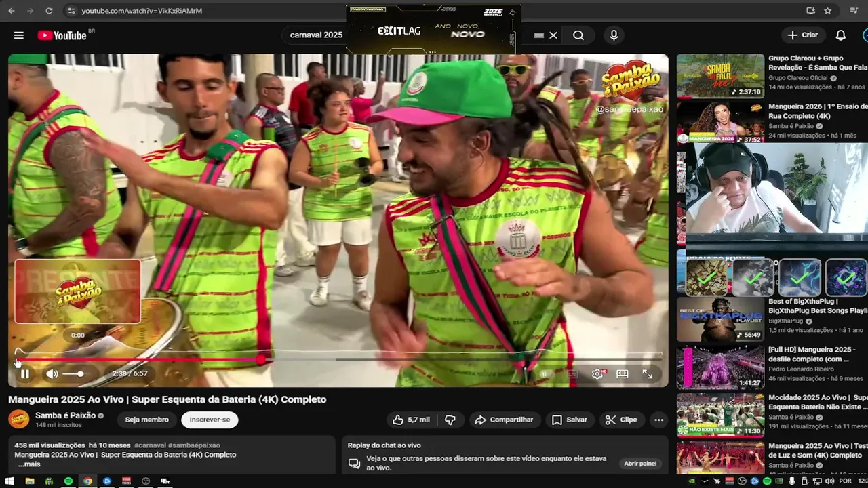Click #carnaval hashtag
The width and height of the screenshot is (868, 488).
(x=149, y=445)
